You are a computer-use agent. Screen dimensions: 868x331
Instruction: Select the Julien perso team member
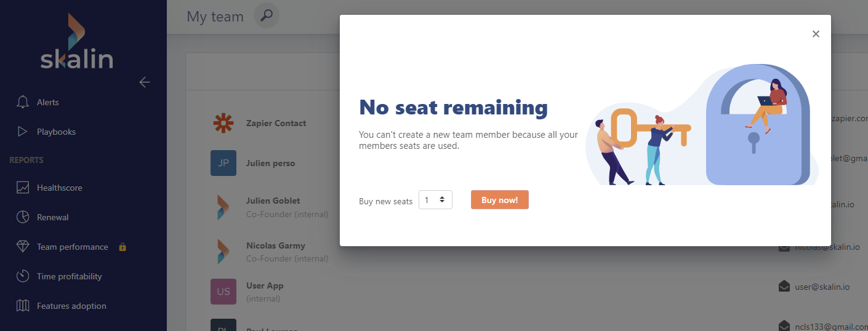[x=270, y=163]
